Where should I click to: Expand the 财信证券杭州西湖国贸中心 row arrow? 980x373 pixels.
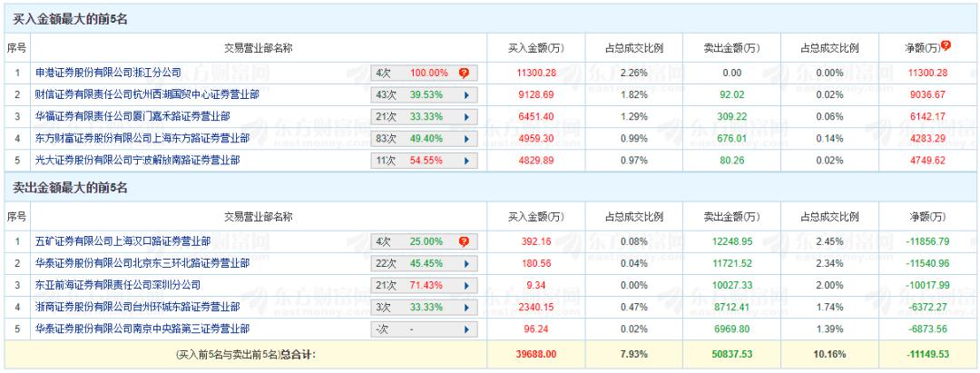tap(466, 94)
